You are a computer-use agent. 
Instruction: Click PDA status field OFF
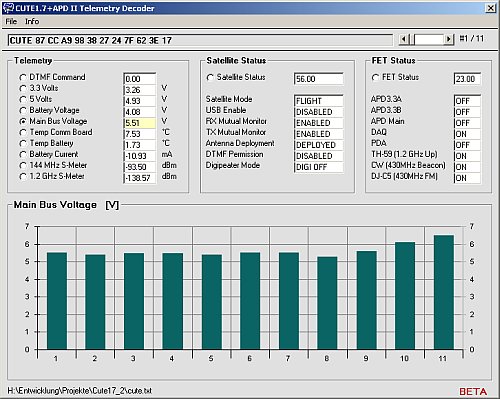click(x=467, y=145)
